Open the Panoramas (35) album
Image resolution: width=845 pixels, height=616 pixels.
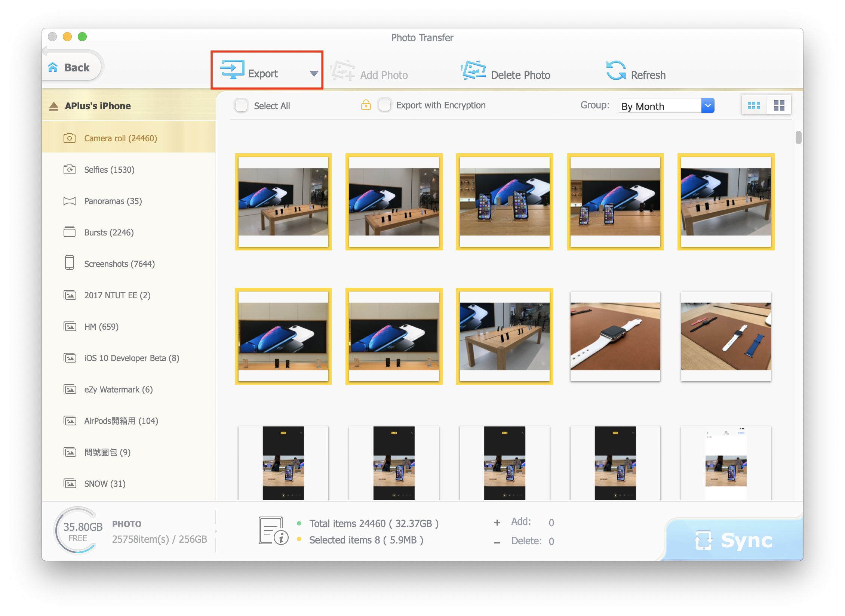coord(129,201)
